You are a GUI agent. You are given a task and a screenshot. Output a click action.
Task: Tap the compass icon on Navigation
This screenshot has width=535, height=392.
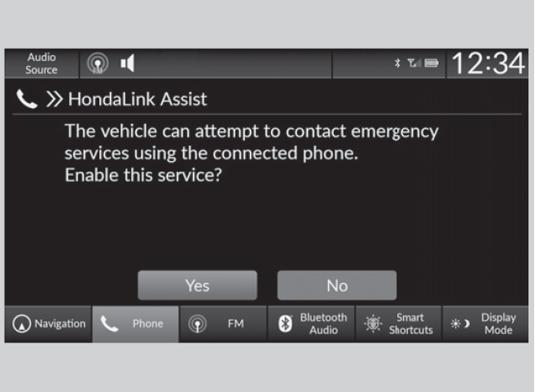[x=21, y=324]
